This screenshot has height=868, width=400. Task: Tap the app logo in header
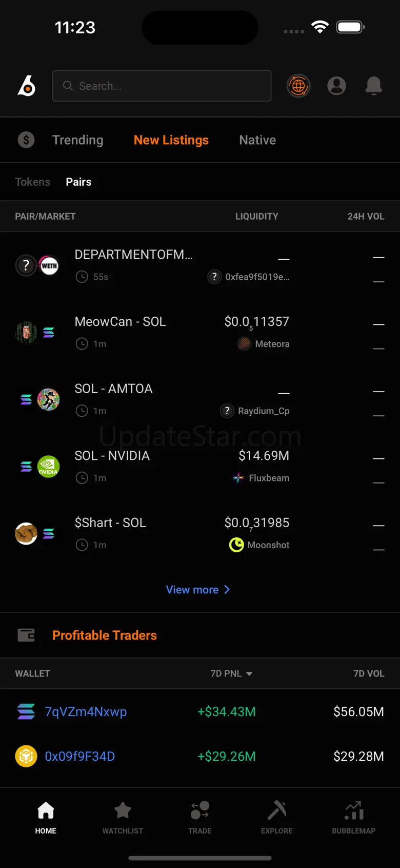(27, 86)
